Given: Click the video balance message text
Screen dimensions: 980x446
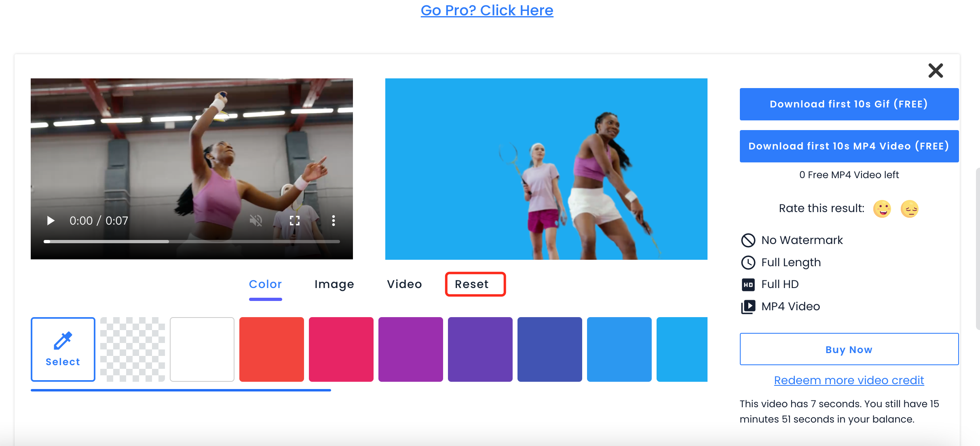Looking at the screenshot, I should point(839,412).
